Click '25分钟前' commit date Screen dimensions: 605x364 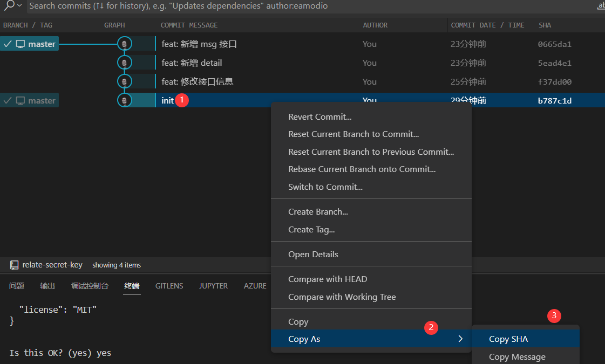click(468, 82)
